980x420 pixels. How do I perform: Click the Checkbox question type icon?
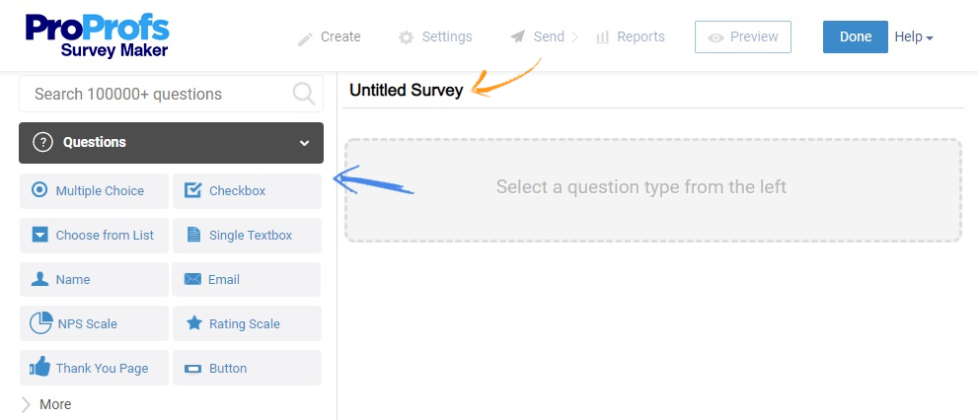click(x=192, y=190)
